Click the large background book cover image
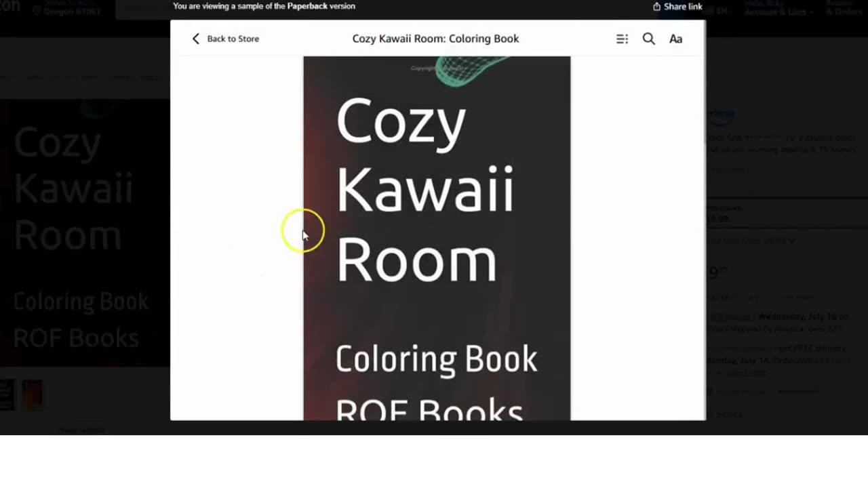This screenshot has height=488, width=868. (85, 232)
